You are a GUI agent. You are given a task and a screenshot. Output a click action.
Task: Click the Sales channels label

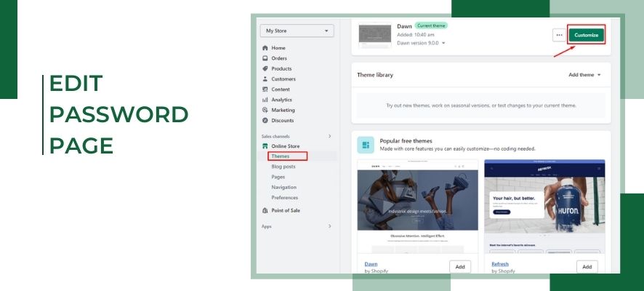point(275,136)
